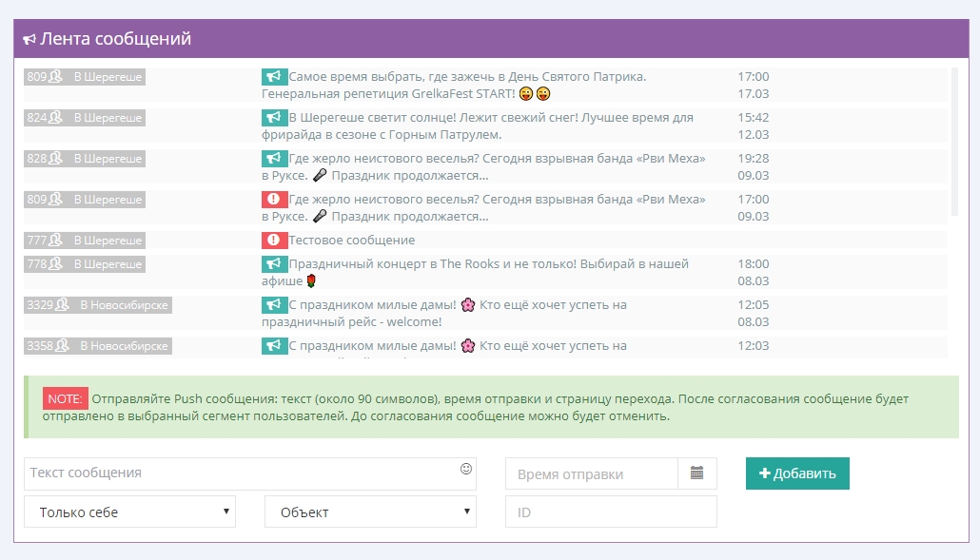The image size is (980, 560).
Task: Click the 777 В Шерегеше audience tag
Action: coord(84,241)
